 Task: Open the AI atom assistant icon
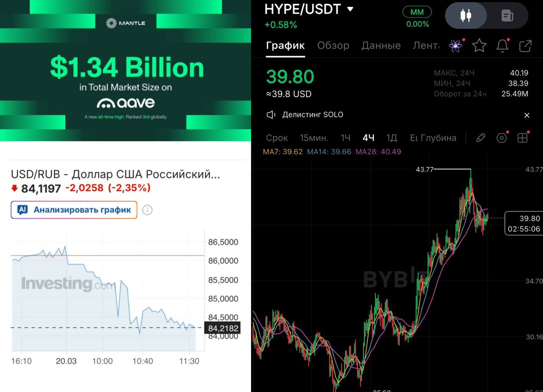tap(456, 46)
